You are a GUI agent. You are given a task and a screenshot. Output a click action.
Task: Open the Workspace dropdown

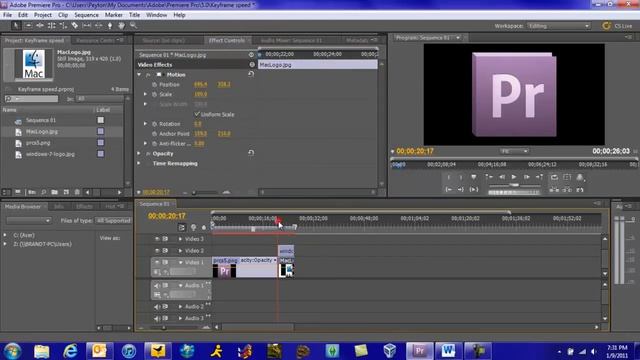558,26
